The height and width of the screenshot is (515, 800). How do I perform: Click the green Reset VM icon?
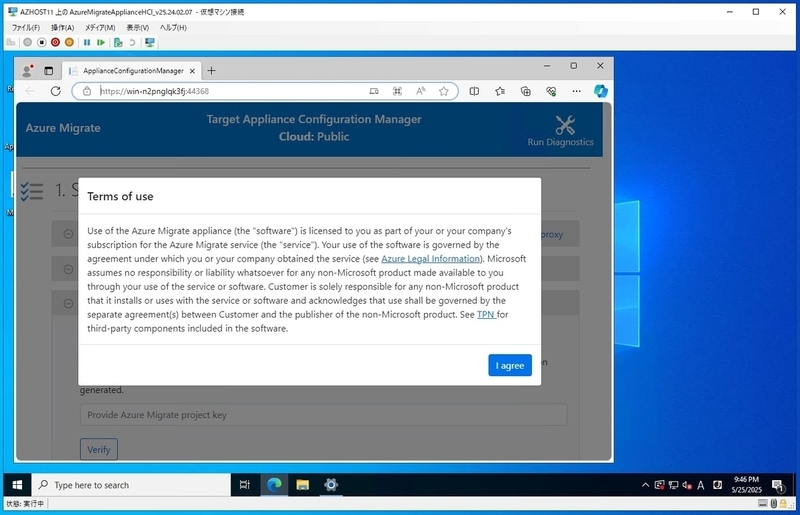click(101, 42)
